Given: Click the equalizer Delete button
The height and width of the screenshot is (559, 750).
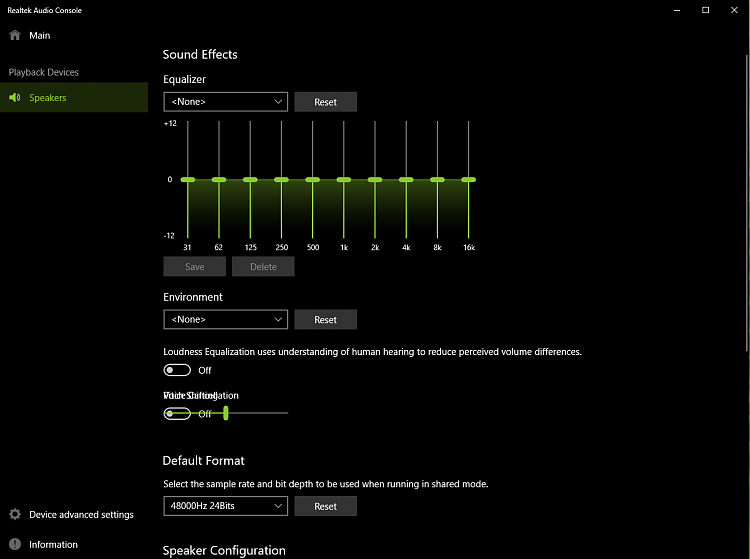Looking at the screenshot, I should pyautogui.click(x=263, y=266).
